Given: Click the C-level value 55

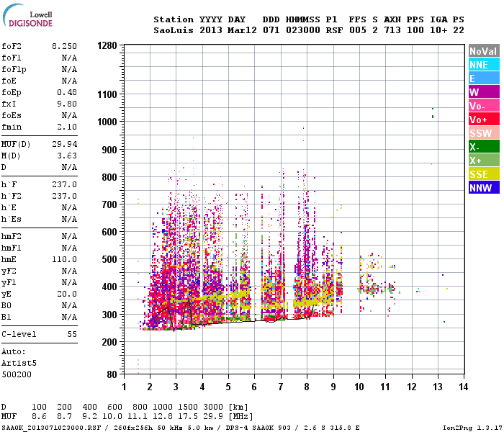Looking at the screenshot, I should [x=72, y=334].
